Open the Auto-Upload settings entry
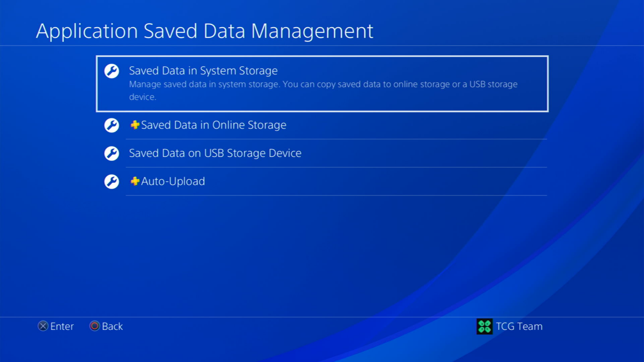Screen dimensions: 644x362 click(x=173, y=181)
